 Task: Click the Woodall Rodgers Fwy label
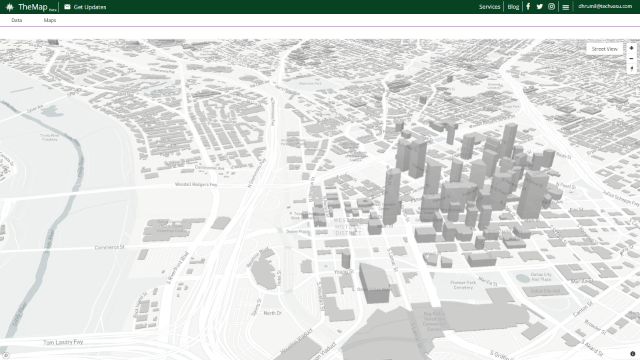point(196,184)
